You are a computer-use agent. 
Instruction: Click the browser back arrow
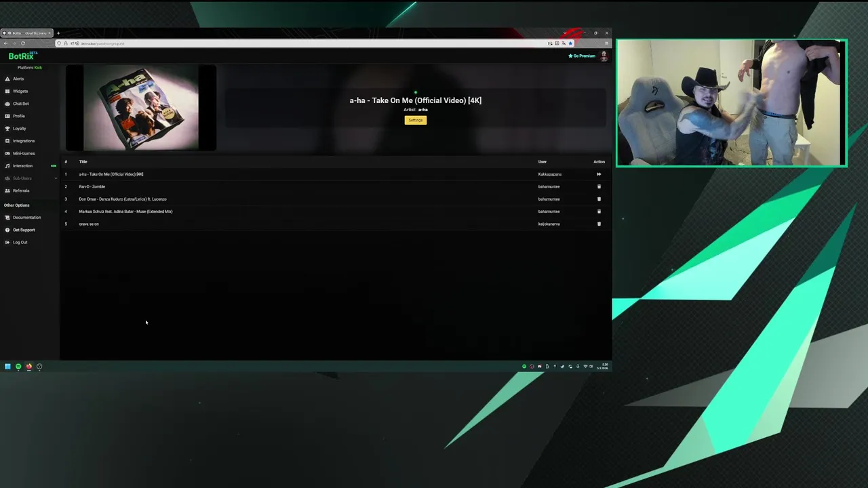pyautogui.click(x=5, y=43)
